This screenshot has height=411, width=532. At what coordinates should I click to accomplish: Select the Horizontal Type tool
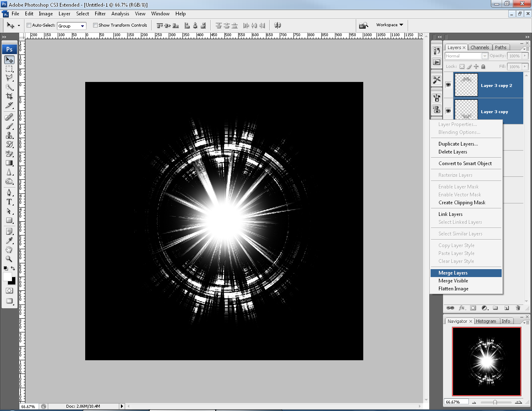(x=10, y=202)
